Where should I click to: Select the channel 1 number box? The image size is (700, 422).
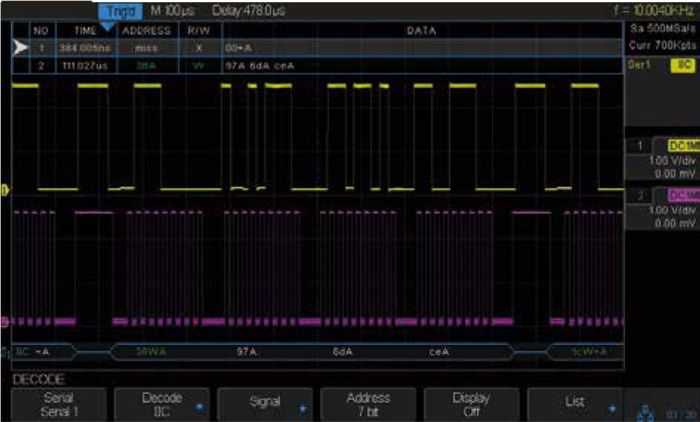pos(640,146)
